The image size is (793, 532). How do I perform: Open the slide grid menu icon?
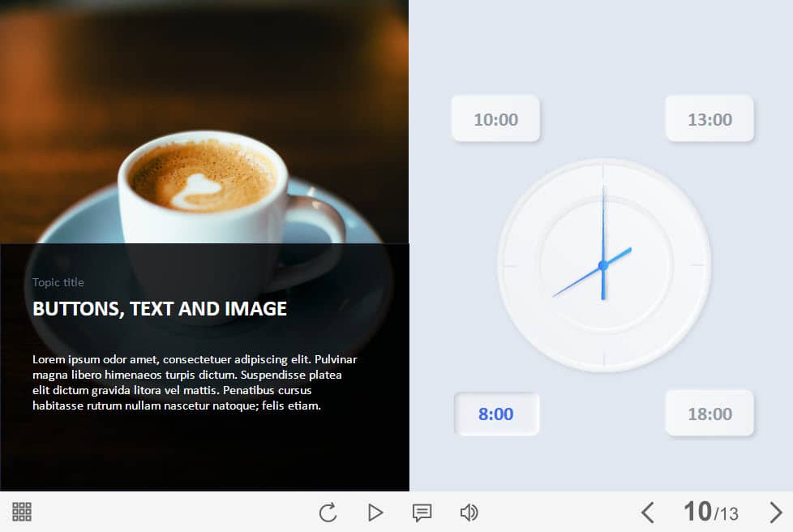pos(22,512)
